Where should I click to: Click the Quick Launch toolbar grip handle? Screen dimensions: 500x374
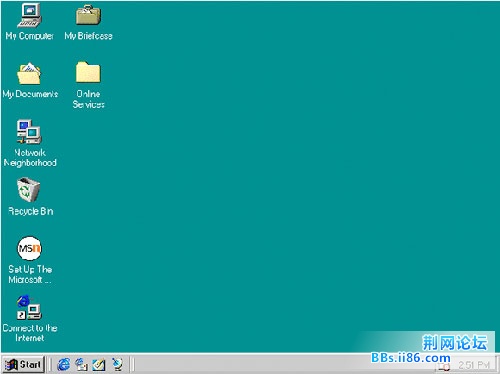coord(50,364)
